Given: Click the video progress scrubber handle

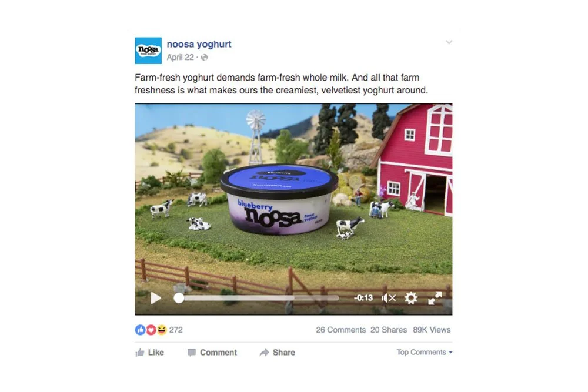Looking at the screenshot, I should 179,298.
